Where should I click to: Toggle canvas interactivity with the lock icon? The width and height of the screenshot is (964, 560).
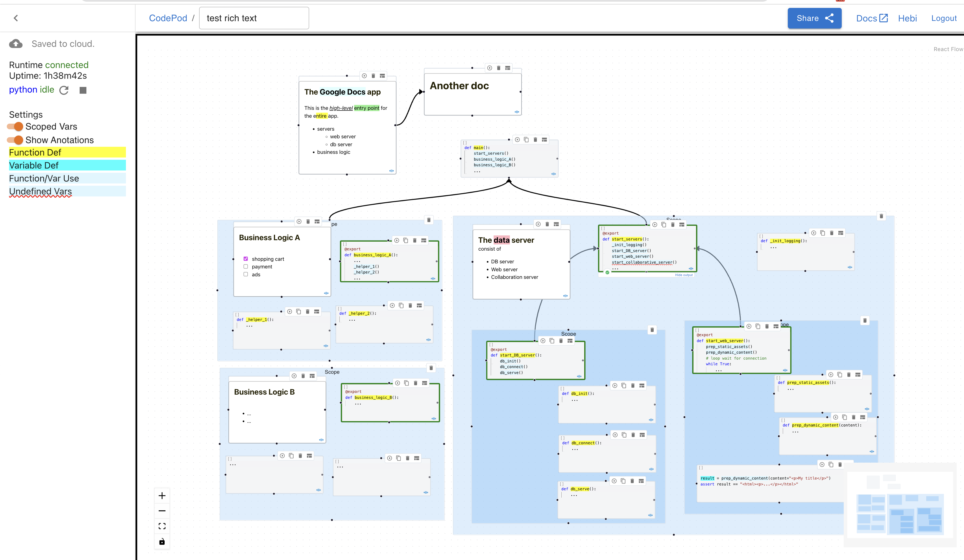tap(162, 541)
